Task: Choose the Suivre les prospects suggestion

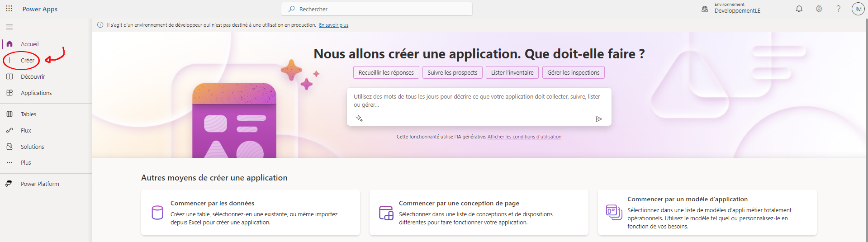Action: [452, 72]
